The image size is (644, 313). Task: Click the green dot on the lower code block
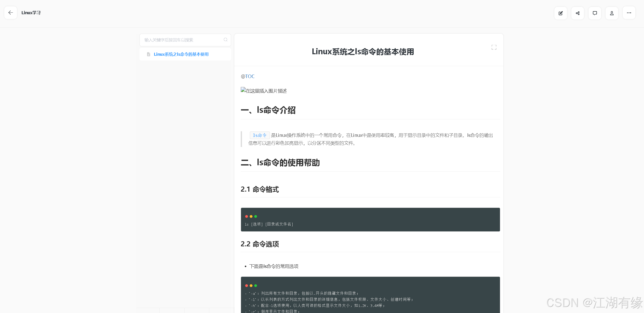tap(256, 285)
